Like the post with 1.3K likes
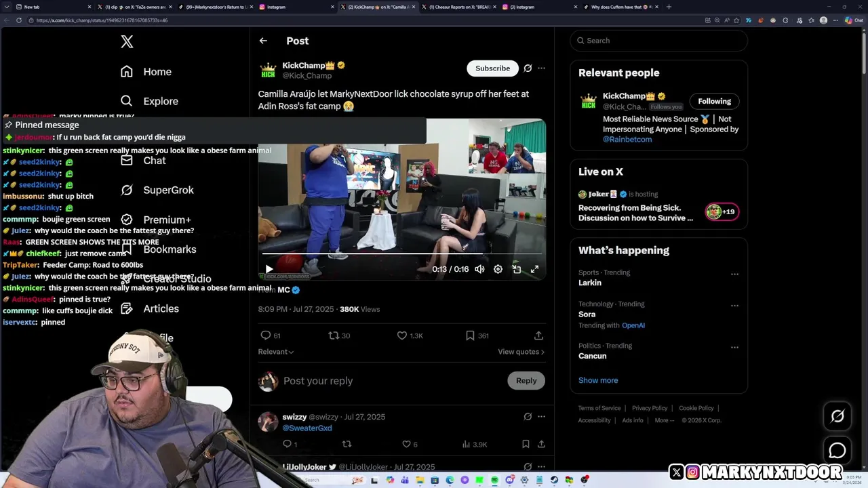This screenshot has width=868, height=488. [410, 335]
